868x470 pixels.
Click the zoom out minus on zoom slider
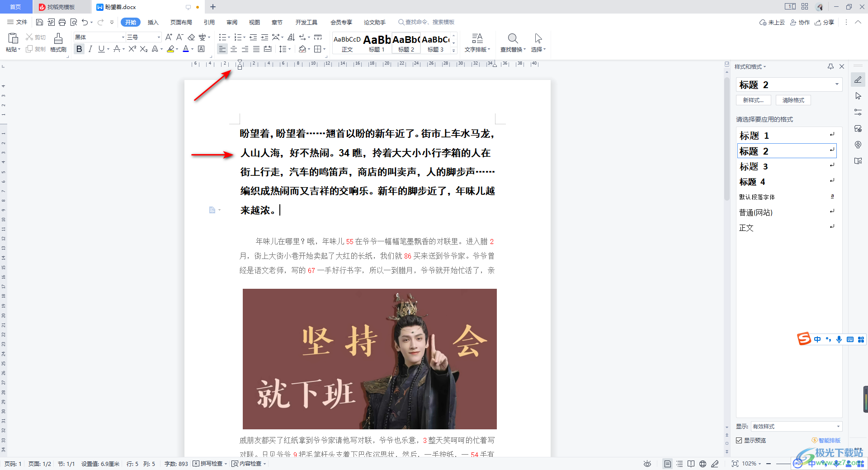point(769,464)
